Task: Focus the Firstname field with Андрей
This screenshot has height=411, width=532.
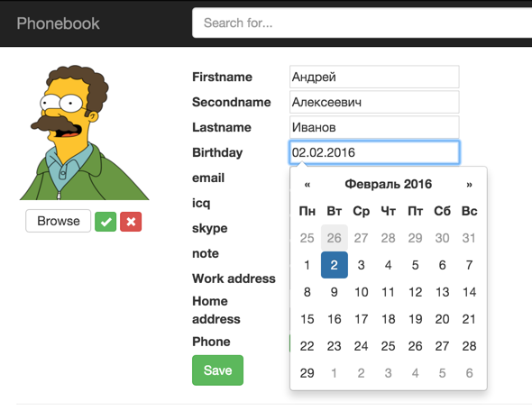Action: 374,77
